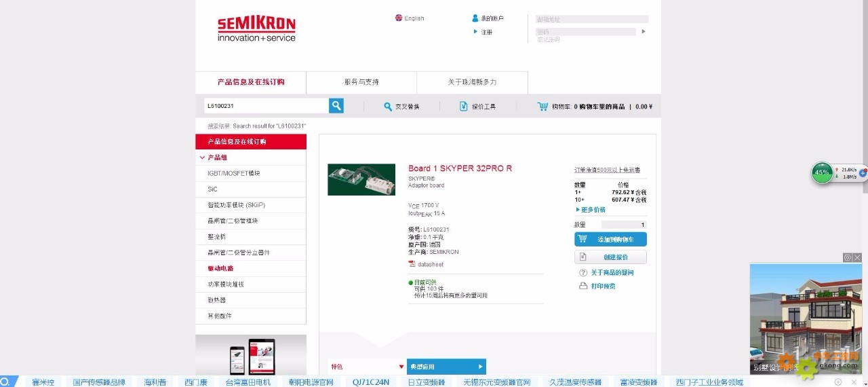868x387 pixels.
Task: Click the 产品信息及在线订购 sidebar header
Action: [251, 142]
